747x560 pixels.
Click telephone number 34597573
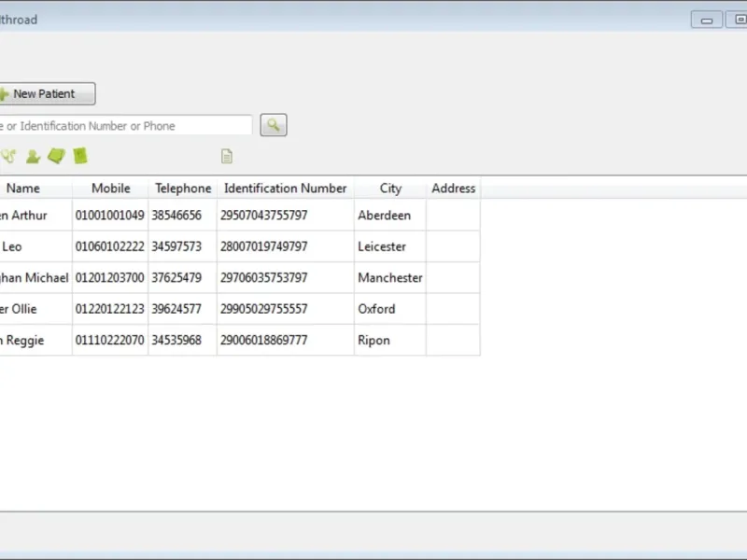pyautogui.click(x=176, y=246)
